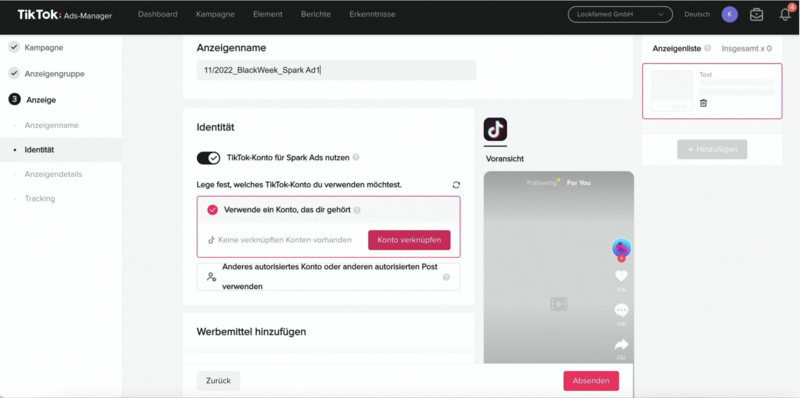Jump to Identität section

pos(39,150)
